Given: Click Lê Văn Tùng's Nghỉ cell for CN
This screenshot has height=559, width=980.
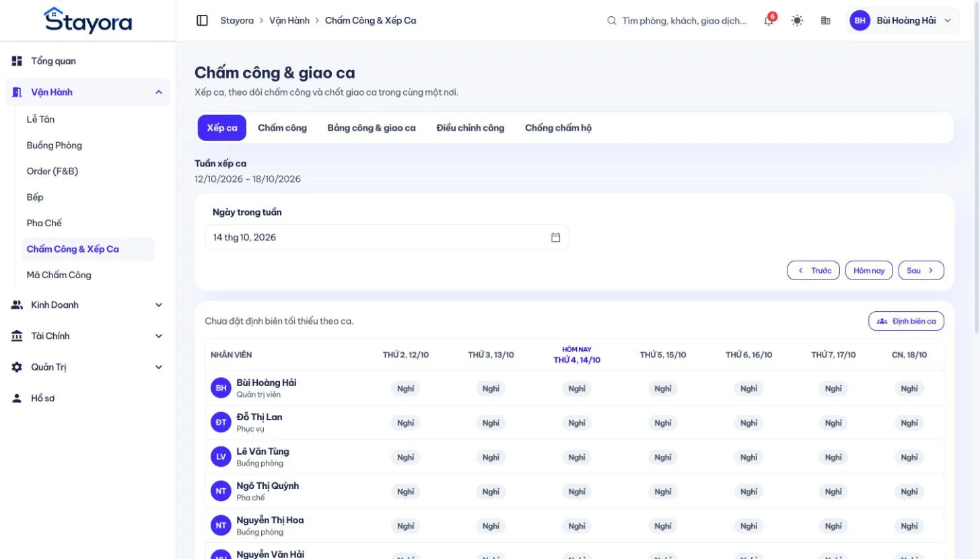Looking at the screenshot, I should 909,457.
